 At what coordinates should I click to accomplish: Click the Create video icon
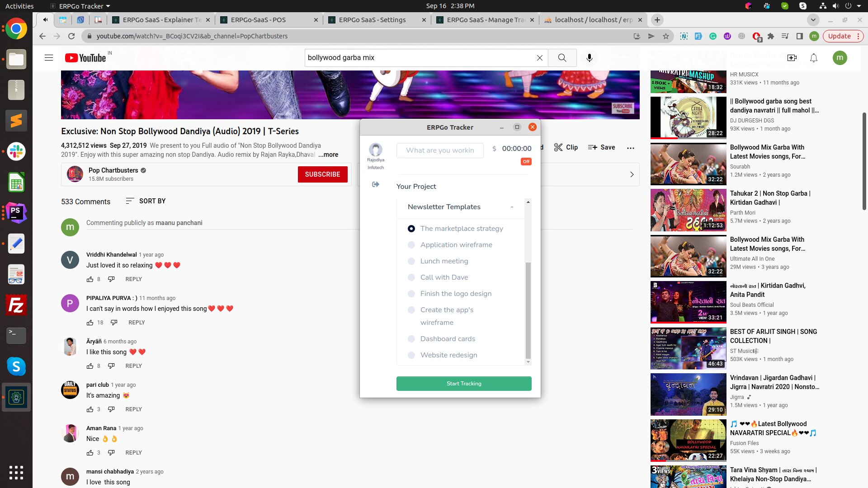792,58
